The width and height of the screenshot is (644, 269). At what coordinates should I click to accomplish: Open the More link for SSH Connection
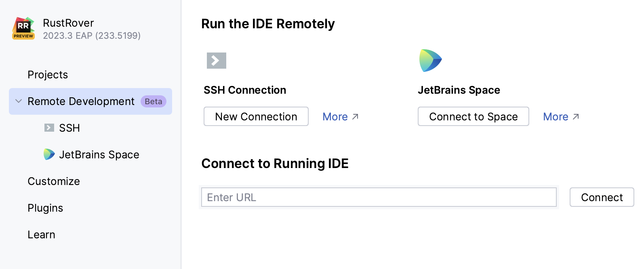[335, 117]
